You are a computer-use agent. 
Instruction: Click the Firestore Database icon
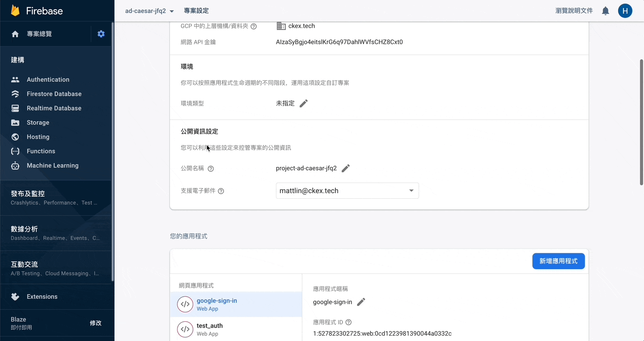tap(15, 94)
